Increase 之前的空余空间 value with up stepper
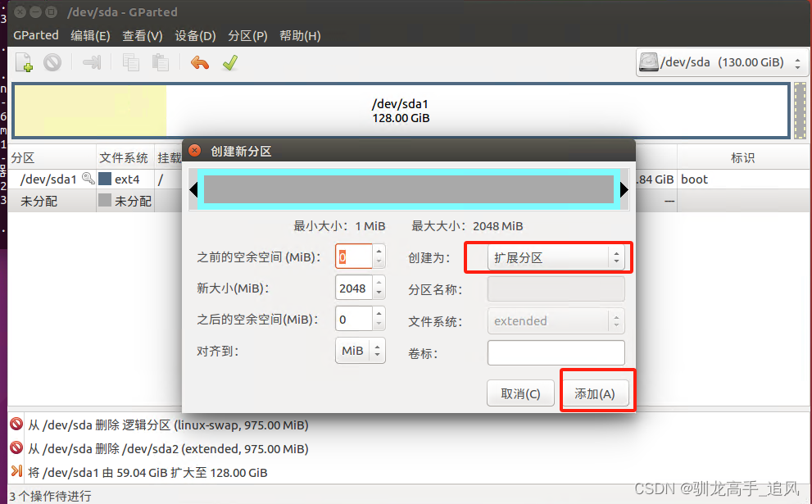The width and height of the screenshot is (812, 504). tap(379, 251)
